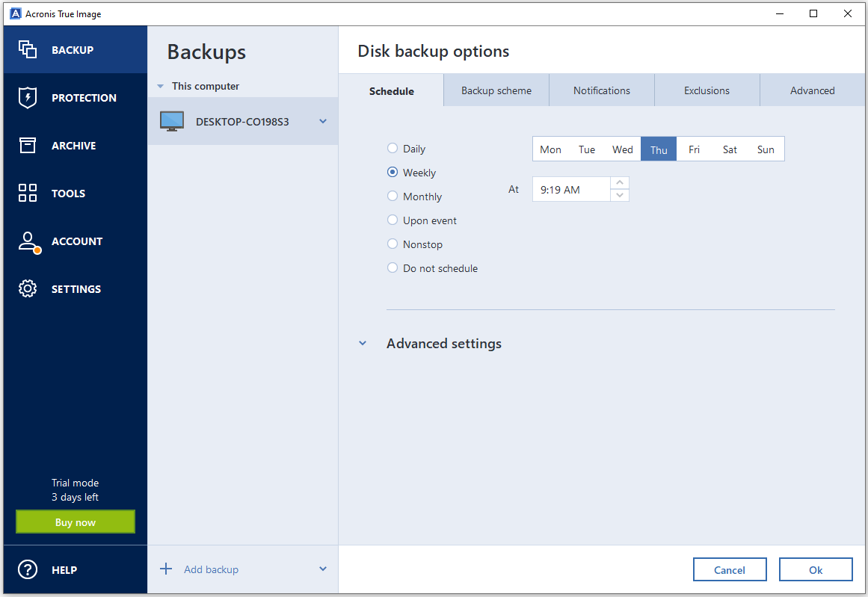The width and height of the screenshot is (868, 597).
Task: Select the Daily schedule option
Action: (x=393, y=148)
